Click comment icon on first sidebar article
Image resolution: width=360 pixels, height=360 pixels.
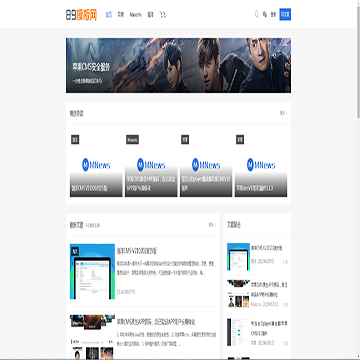(x=285, y=262)
